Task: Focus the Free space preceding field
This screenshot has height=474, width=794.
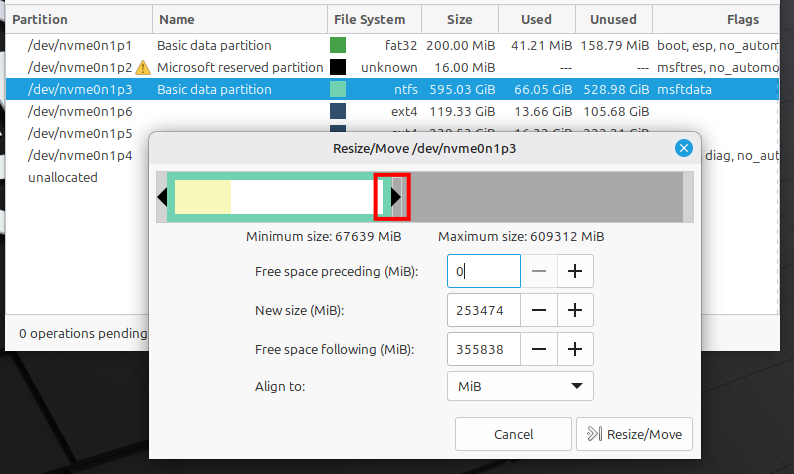Action: pos(483,271)
